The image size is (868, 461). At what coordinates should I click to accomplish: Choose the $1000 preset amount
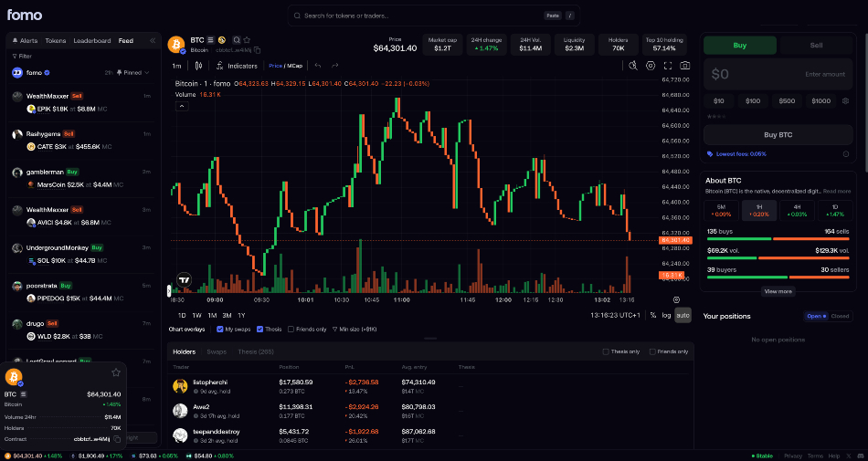(x=821, y=101)
